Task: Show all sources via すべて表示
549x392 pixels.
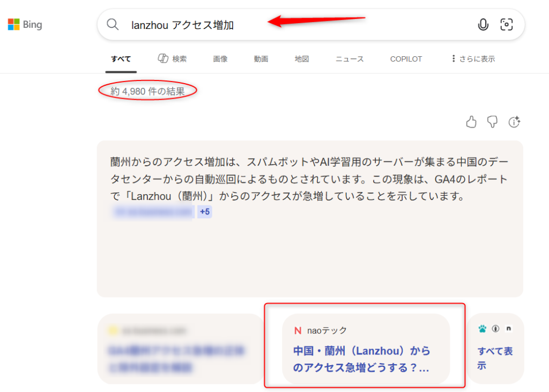Action: coord(494,358)
